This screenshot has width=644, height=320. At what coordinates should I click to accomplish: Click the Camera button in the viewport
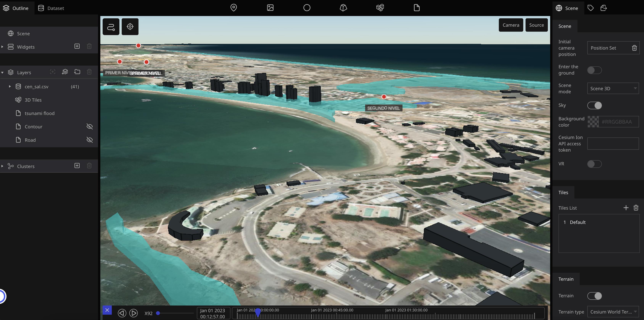pyautogui.click(x=511, y=25)
